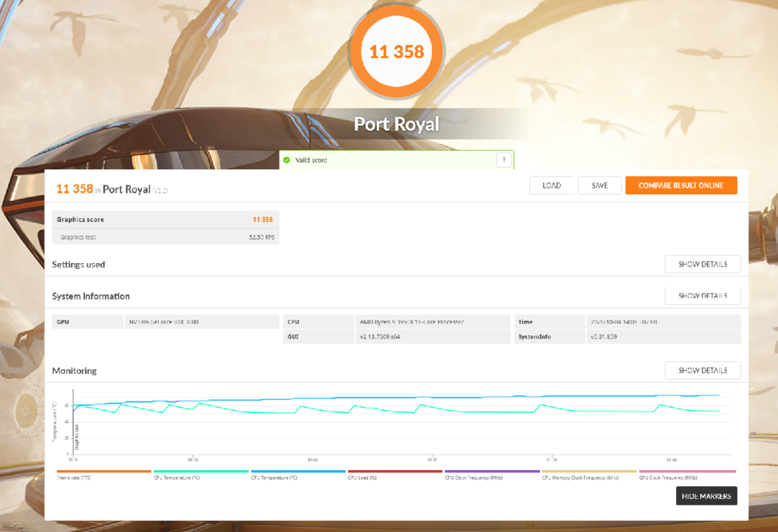Click the green Valid score checkmark icon
Viewport: 778px width, 532px height.
click(286, 160)
